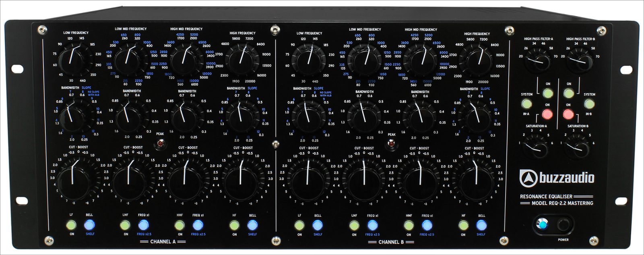Switch Channel B HF Bell/Shelf blue button
Image resolution: width=644 pixels, height=255 pixels.
click(481, 225)
